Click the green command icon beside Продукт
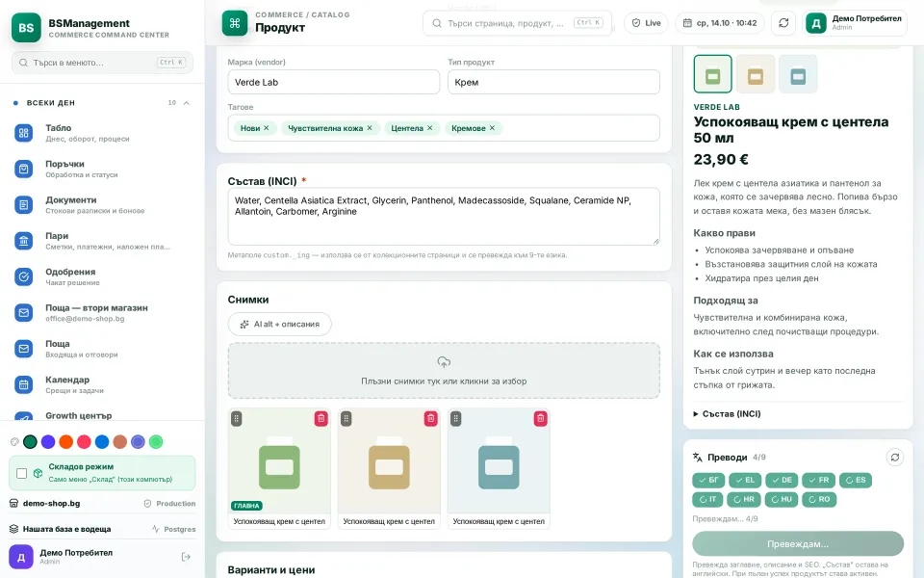 [235, 23]
